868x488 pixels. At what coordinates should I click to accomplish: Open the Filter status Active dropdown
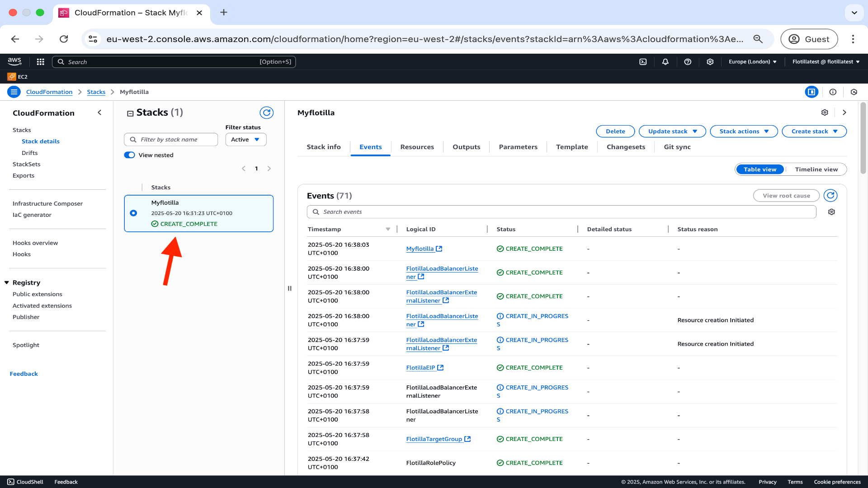[245, 140]
